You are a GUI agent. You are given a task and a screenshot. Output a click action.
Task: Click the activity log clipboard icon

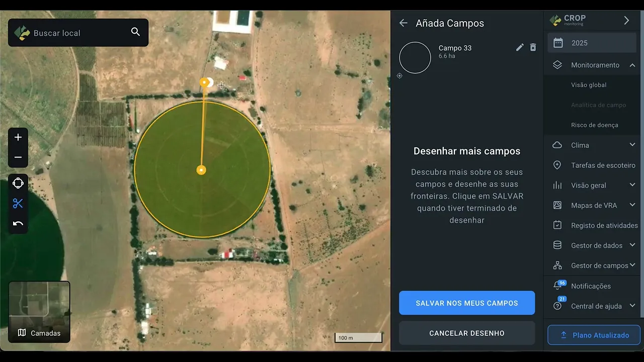[557, 225]
